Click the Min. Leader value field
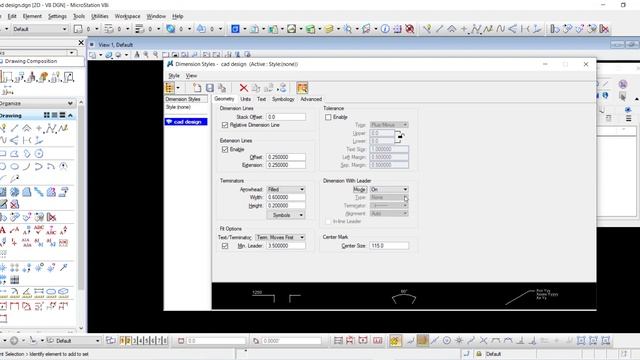This screenshot has width=640, height=360. point(286,246)
